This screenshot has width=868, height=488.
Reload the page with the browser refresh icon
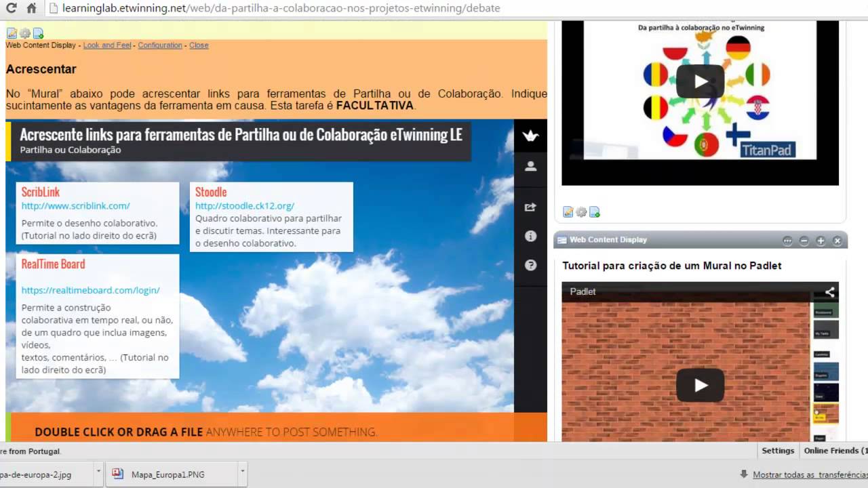[x=11, y=9]
